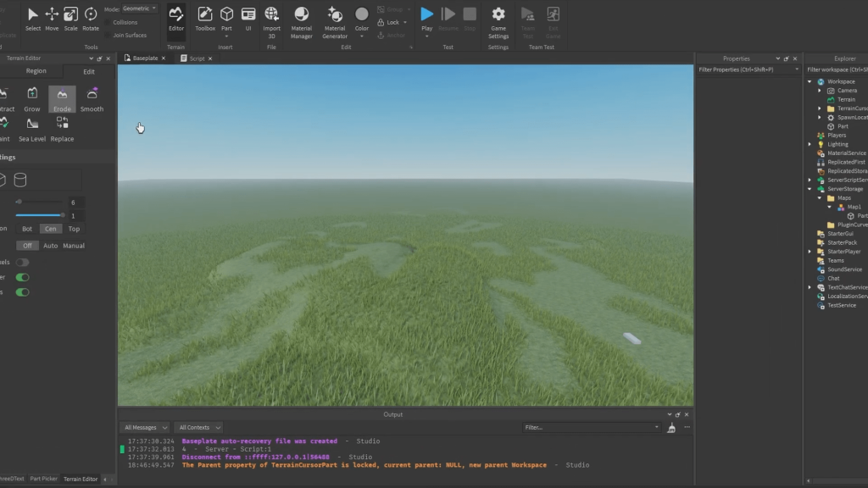Toggle the middle green switch
Screen dimensions: 868x488
[22, 277]
